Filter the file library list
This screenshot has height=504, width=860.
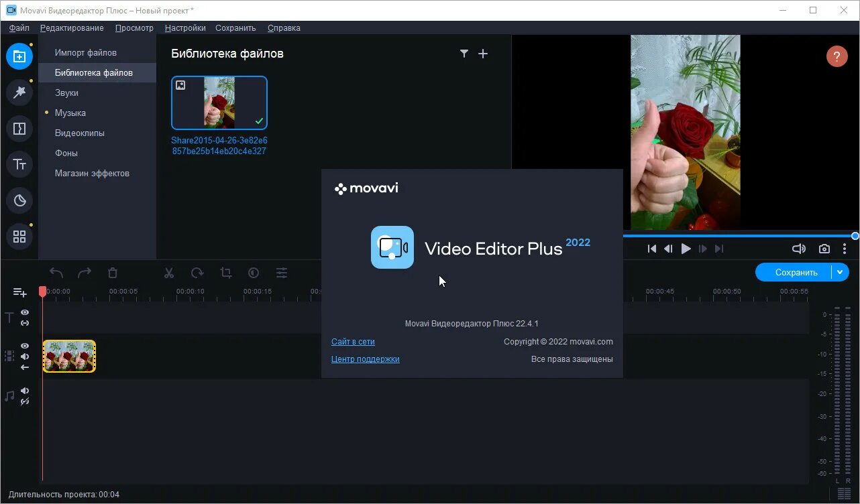pyautogui.click(x=464, y=54)
